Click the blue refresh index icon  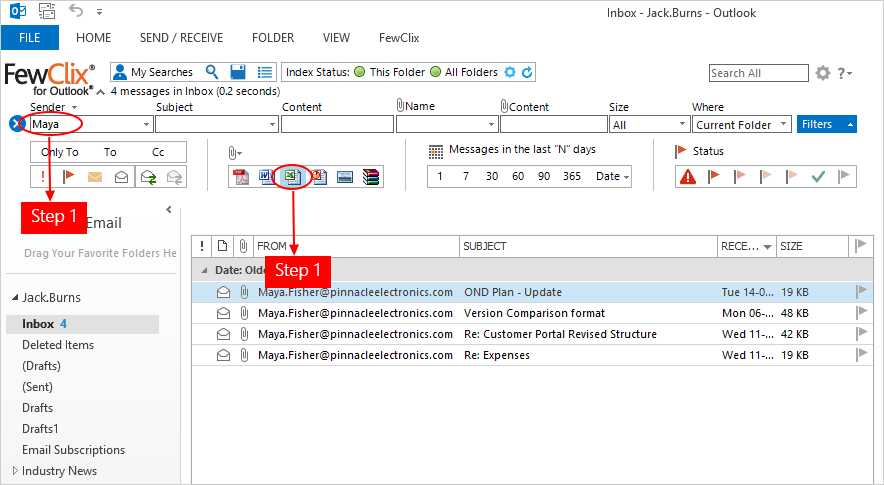coord(527,72)
